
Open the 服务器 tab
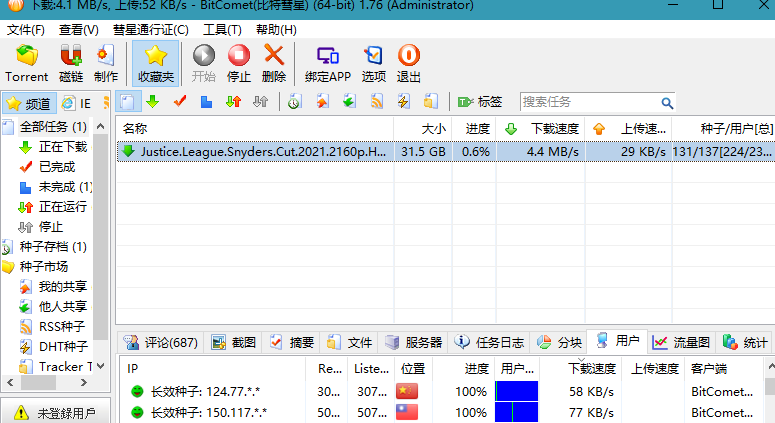click(414, 342)
